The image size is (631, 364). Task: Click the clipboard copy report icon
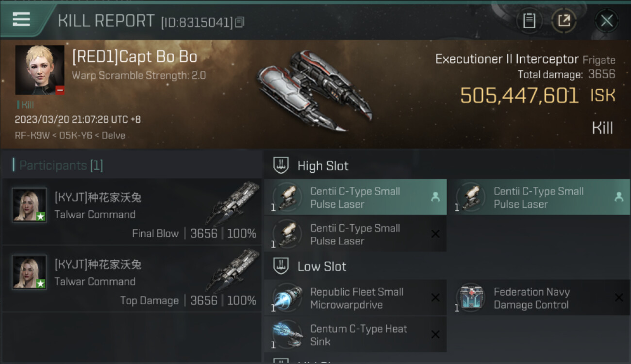[x=529, y=21]
